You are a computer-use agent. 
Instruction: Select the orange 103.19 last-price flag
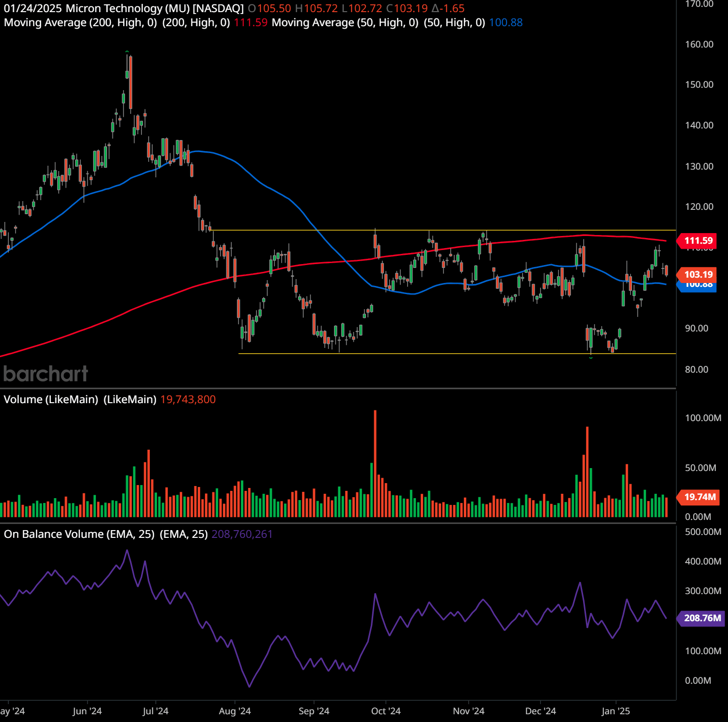[698, 274]
